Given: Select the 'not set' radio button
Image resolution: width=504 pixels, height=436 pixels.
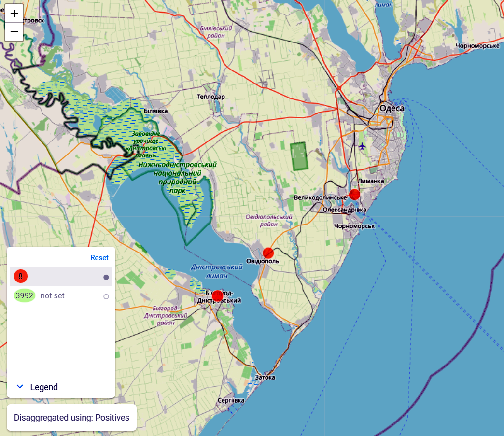Looking at the screenshot, I should coord(106,296).
